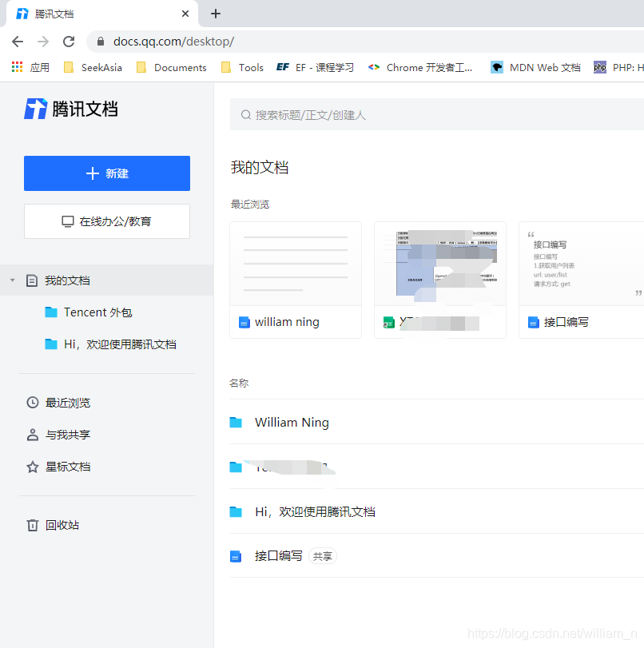Click the 名称 column header
Screen dimensions: 644x648
click(240, 383)
